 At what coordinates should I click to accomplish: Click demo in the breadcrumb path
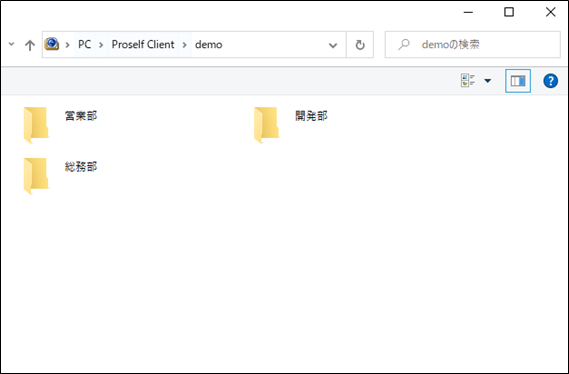click(209, 44)
